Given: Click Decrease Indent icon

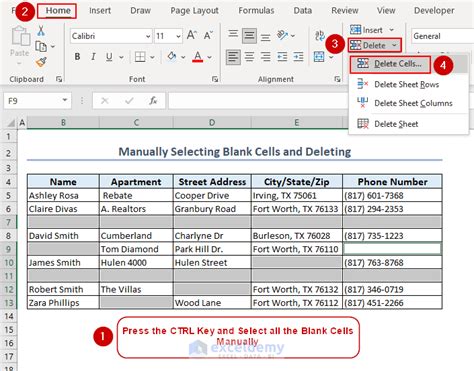Looking at the screenshot, I should point(282,57).
